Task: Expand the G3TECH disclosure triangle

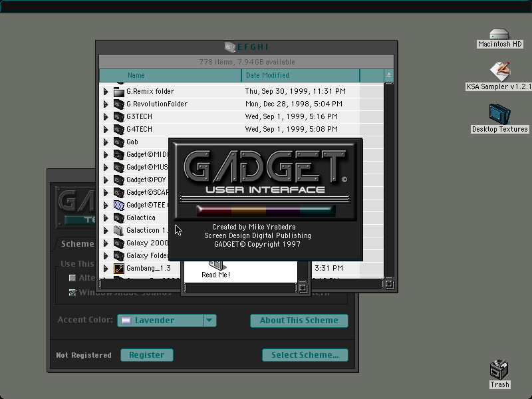Action: click(106, 116)
